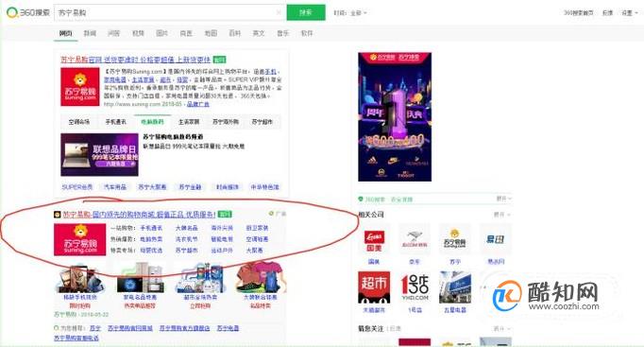
Task: Switch to the 地图 search tab
Action: click(211, 33)
